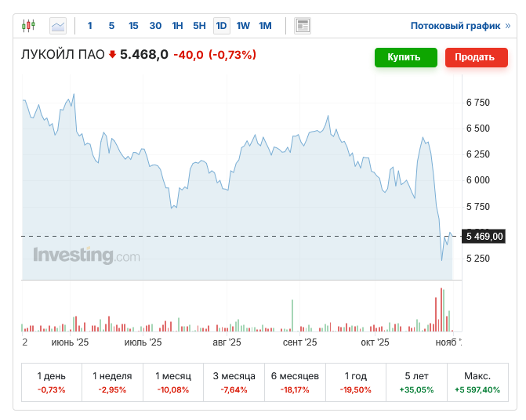
Task: Switch to the 5 лет period tab
Action: click(415, 382)
